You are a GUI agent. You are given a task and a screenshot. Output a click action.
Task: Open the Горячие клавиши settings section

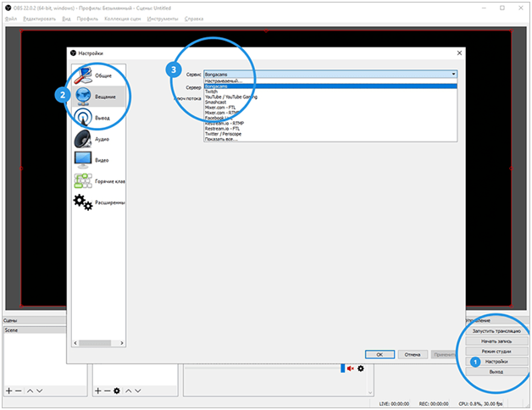click(x=98, y=181)
